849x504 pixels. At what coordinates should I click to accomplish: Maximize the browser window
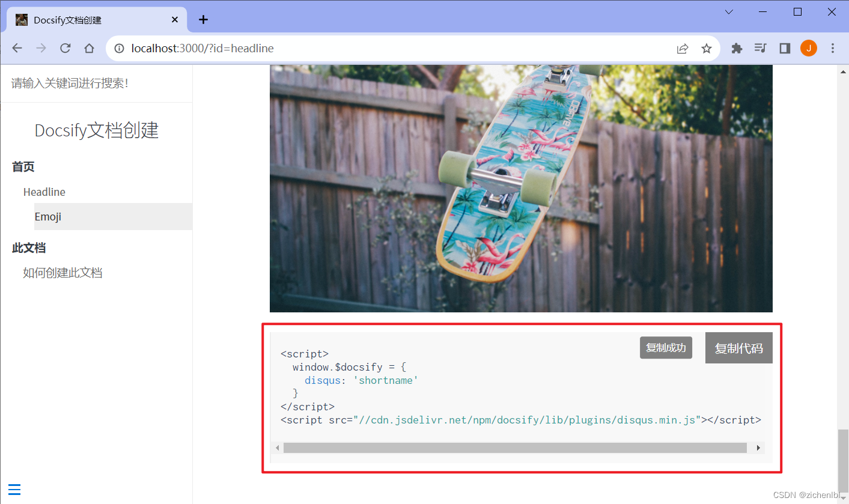(x=798, y=12)
